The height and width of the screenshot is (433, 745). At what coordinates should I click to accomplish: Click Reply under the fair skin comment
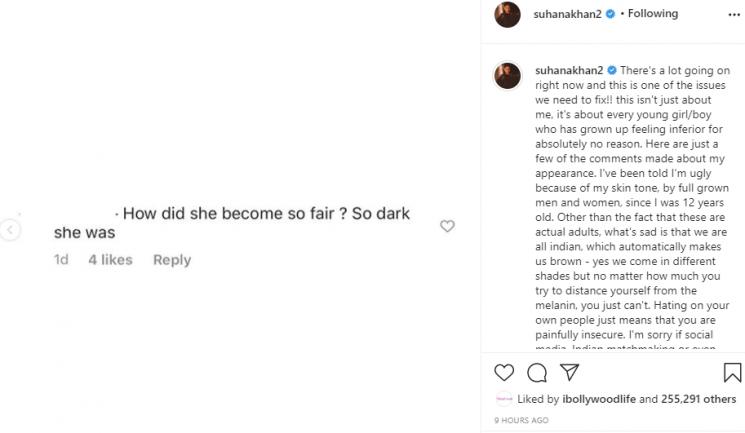point(172,260)
